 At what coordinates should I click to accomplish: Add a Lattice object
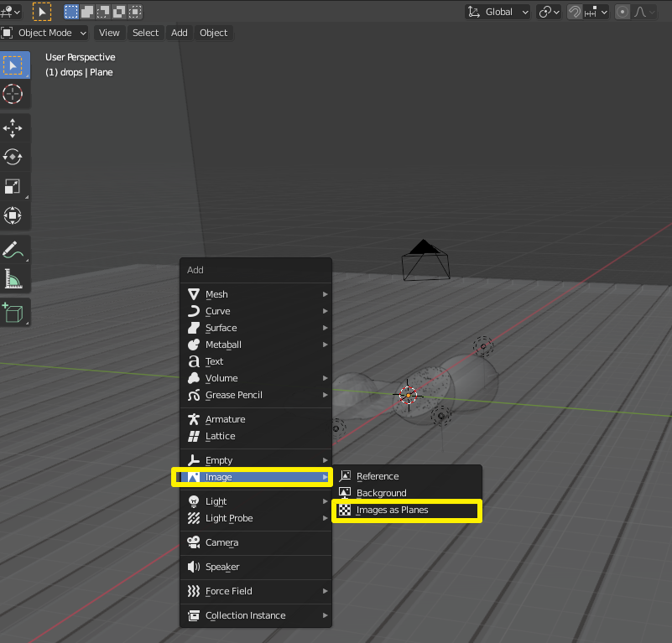pos(256,436)
